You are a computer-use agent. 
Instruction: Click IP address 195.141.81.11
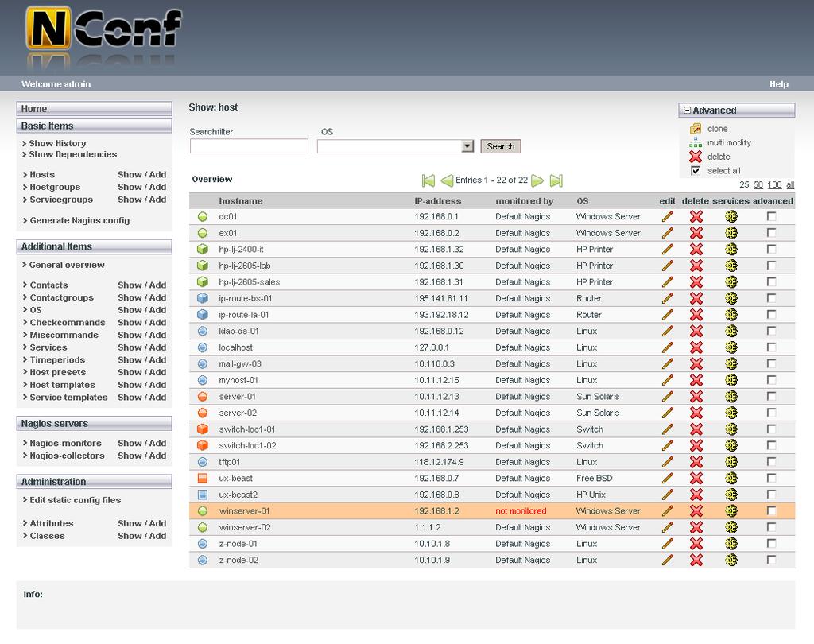(440, 298)
